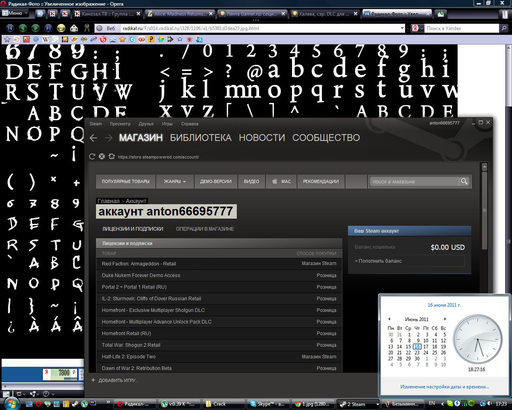
Task: Open the Wikipedia W bookmark icon
Action: pyautogui.click(x=45, y=39)
